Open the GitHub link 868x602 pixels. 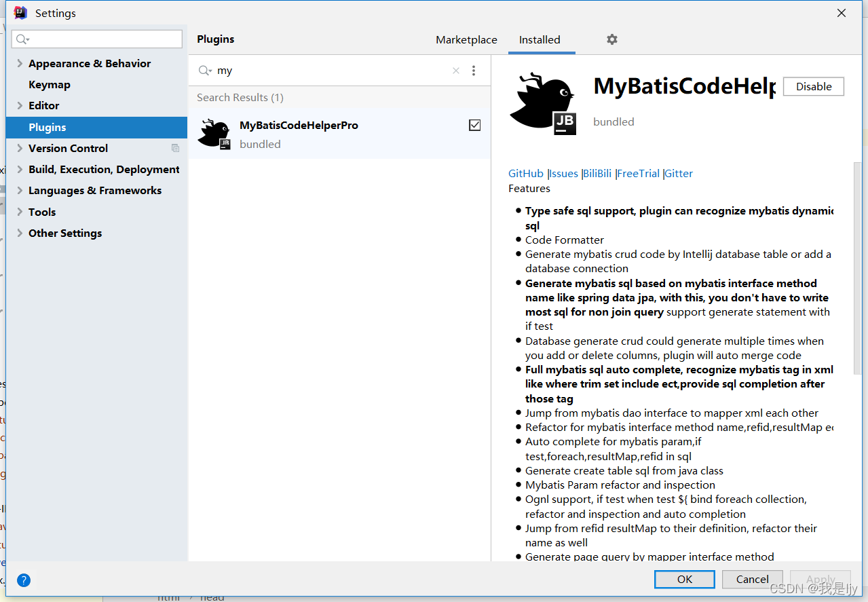click(526, 173)
